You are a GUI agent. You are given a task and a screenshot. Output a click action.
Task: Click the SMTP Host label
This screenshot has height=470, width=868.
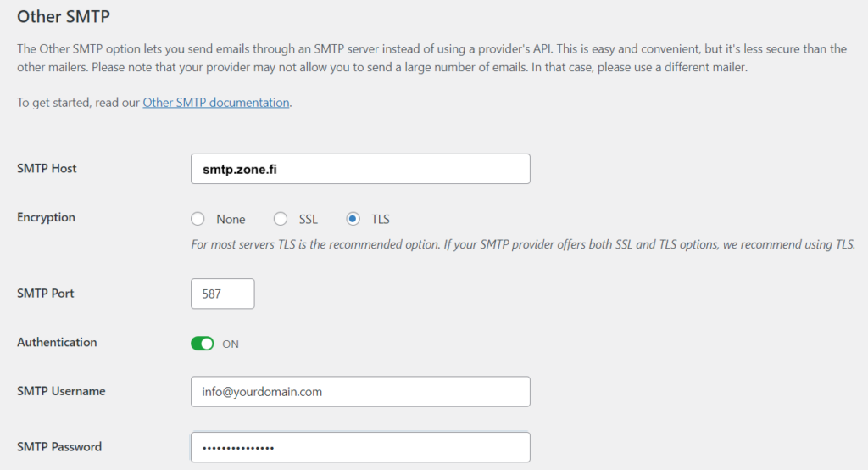pos(47,169)
